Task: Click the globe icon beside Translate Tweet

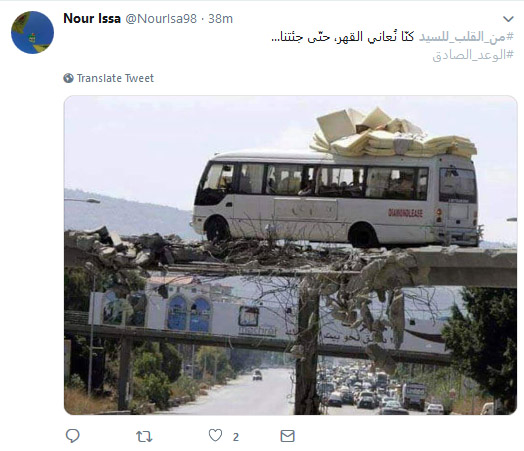Action: pos(69,78)
